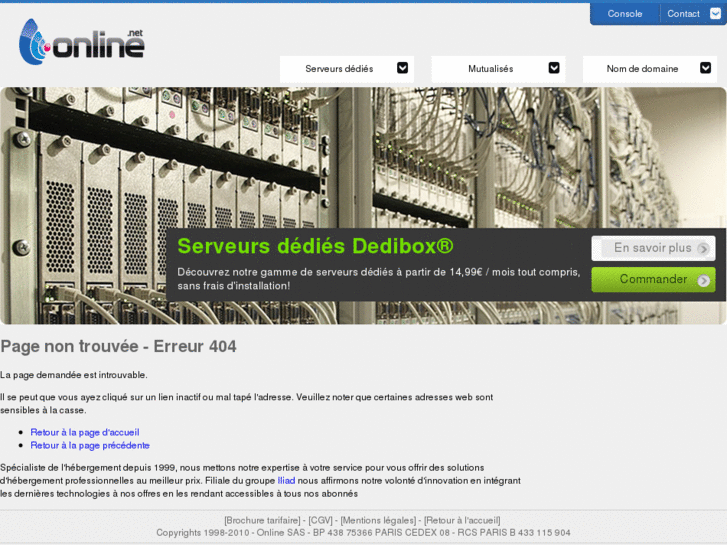Click the Copyrights 1998-2010 Online SAS line
727x545 pixels.
click(x=363, y=532)
